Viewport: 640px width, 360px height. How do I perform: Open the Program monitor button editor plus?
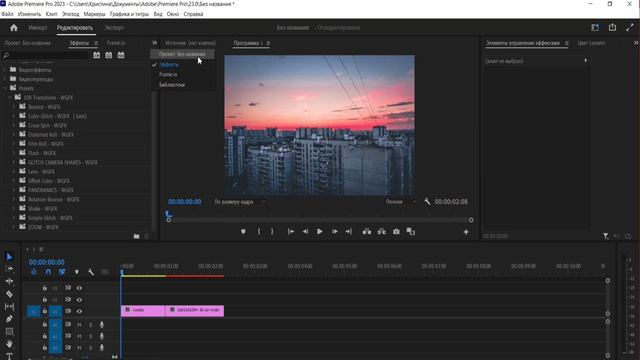tap(466, 232)
